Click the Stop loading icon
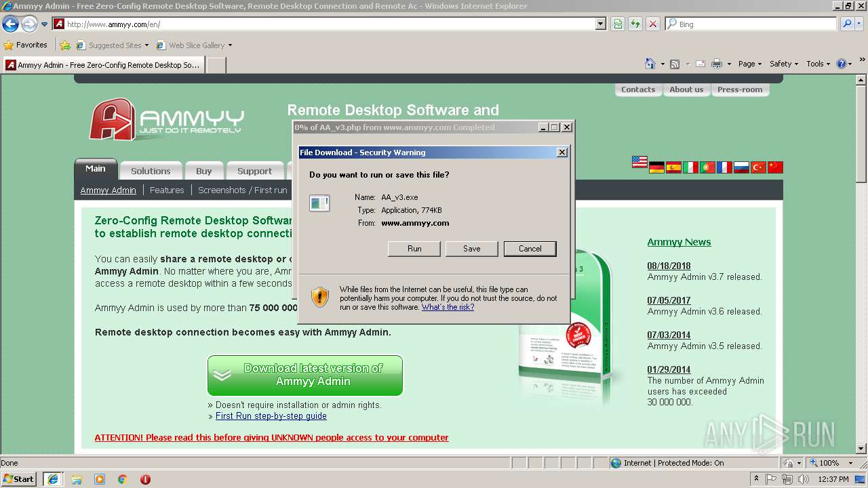This screenshot has width=868, height=488. click(x=652, y=24)
